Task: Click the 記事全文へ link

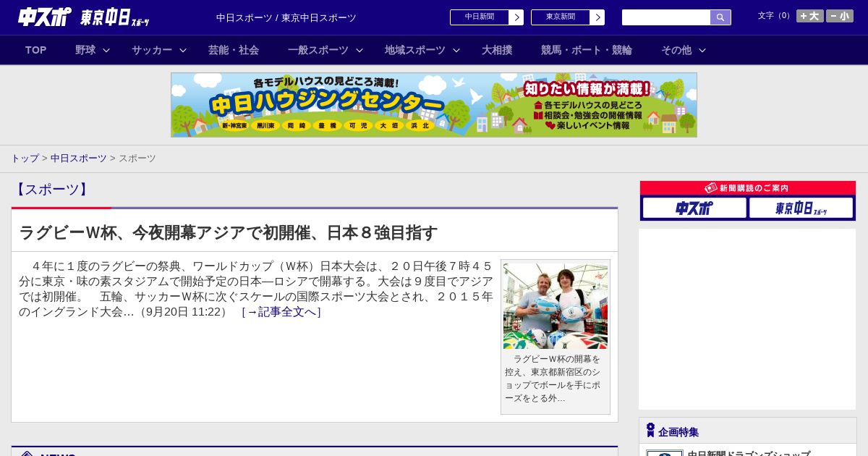Action: point(281,312)
